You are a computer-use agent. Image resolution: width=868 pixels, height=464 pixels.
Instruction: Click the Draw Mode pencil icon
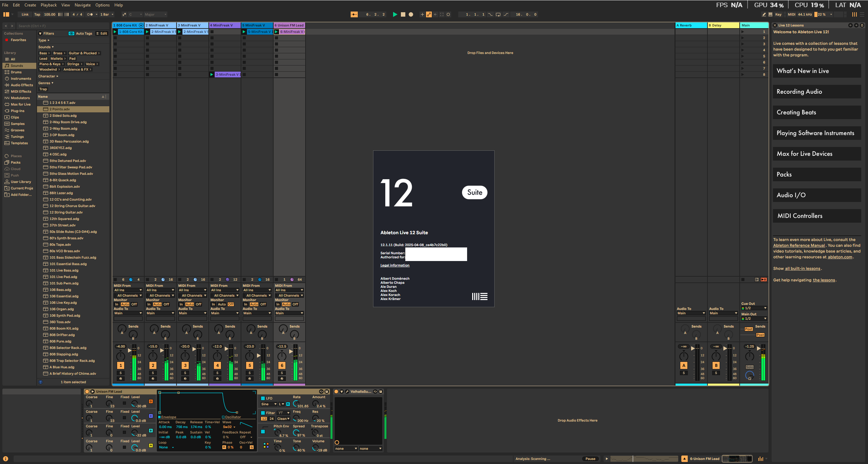pyautogui.click(x=764, y=15)
